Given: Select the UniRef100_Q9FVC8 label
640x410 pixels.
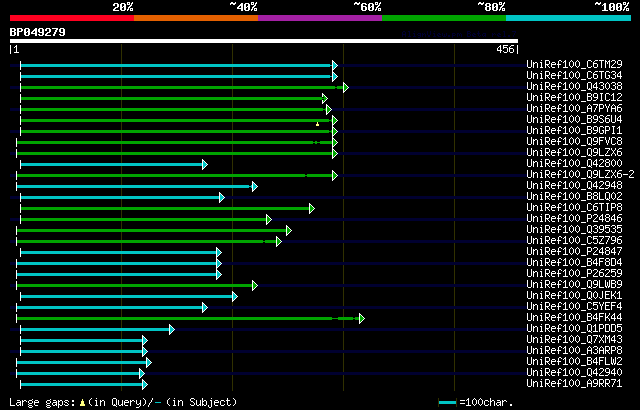Looking at the screenshot, I should 574,141.
